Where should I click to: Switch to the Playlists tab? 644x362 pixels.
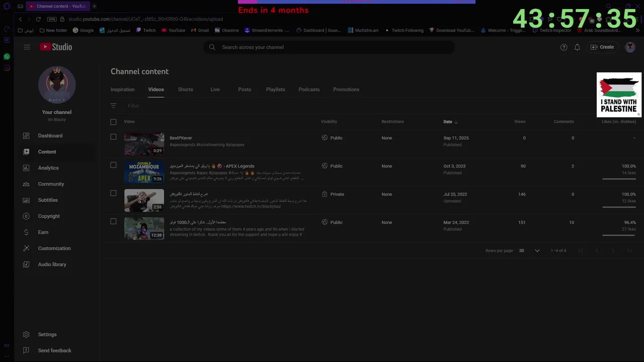point(275,89)
